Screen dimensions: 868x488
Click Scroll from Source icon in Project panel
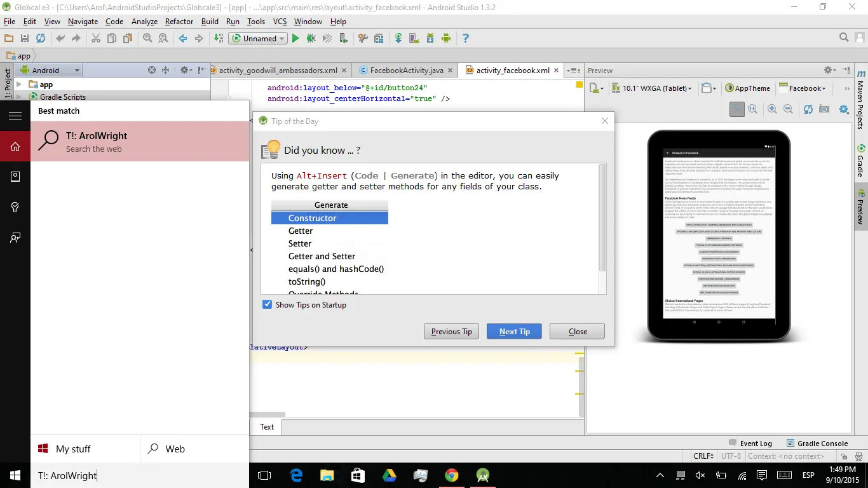[152, 71]
